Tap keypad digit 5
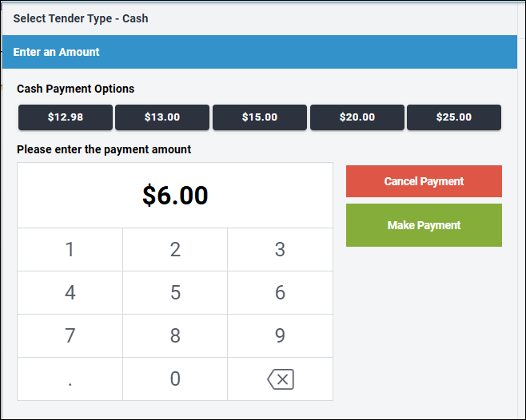Viewport: 526px width, 420px height. (175, 292)
